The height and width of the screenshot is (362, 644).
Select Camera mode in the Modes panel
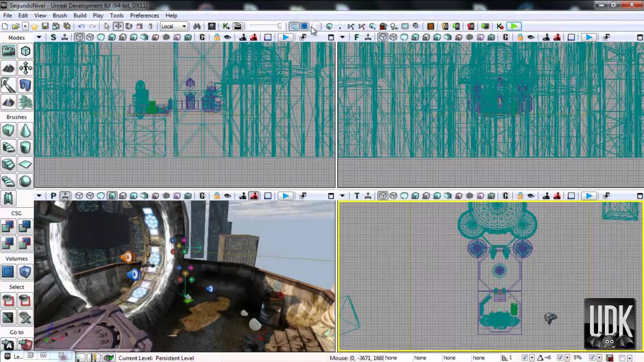9,51
